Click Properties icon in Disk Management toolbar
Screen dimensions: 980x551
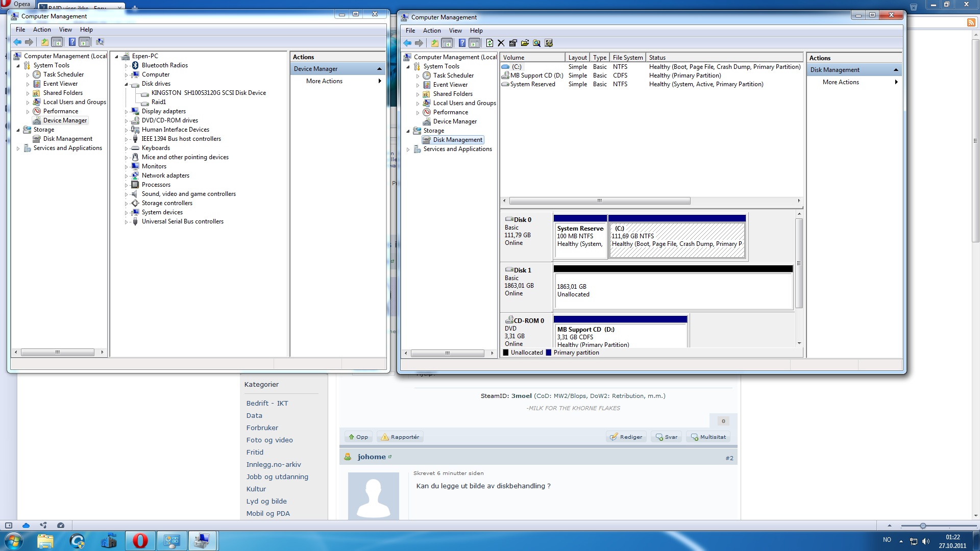click(x=513, y=43)
